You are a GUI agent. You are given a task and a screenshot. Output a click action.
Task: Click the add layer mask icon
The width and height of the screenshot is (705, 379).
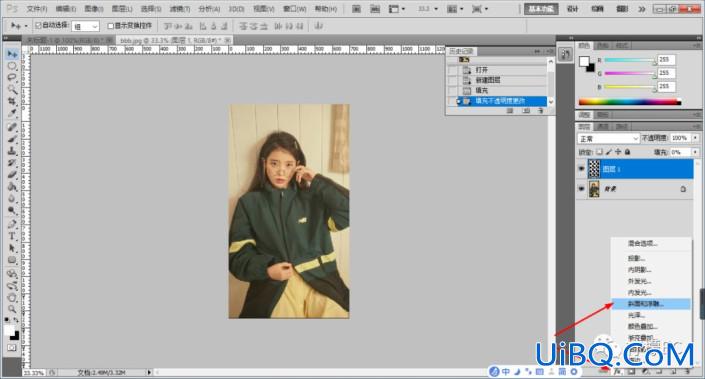coord(631,372)
